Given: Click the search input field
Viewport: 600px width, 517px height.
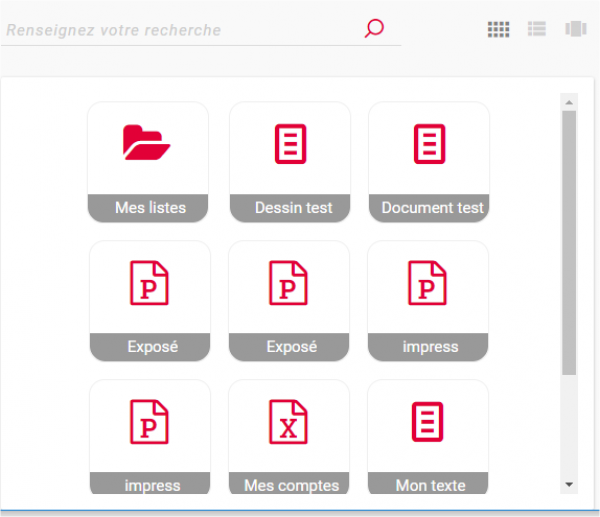Looking at the screenshot, I should [x=180, y=30].
